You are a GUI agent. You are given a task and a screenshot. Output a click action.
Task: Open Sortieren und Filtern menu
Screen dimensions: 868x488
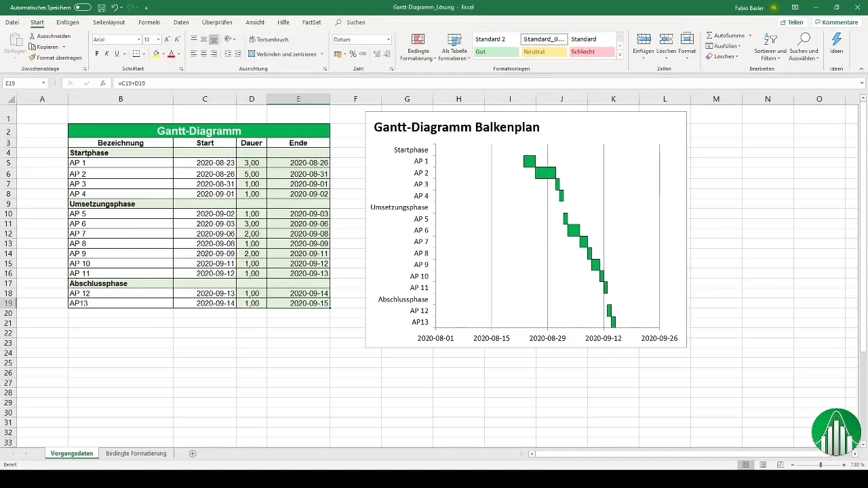point(770,47)
